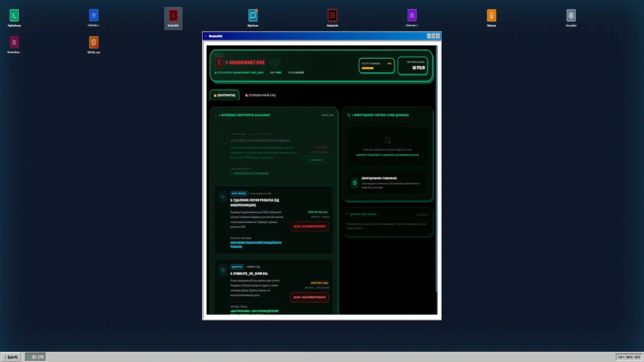Click the shield icon beside Оборудование: стабильно
The width and height of the screenshot is (644, 362).
355,183
